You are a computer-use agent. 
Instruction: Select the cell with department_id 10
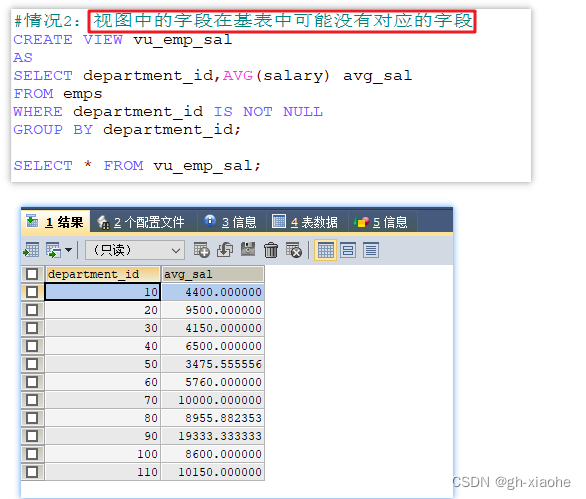coord(103,292)
